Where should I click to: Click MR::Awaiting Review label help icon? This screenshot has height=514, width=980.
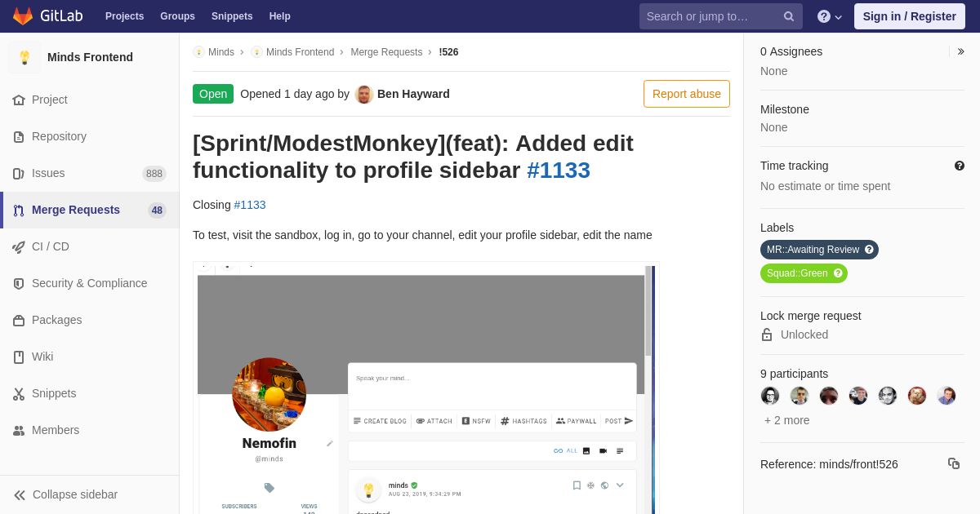coord(869,250)
